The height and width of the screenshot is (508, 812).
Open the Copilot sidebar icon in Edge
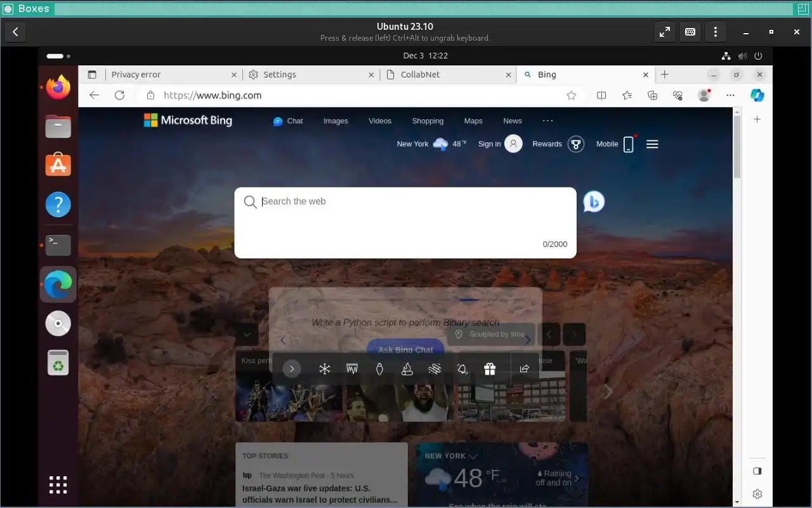point(757,95)
